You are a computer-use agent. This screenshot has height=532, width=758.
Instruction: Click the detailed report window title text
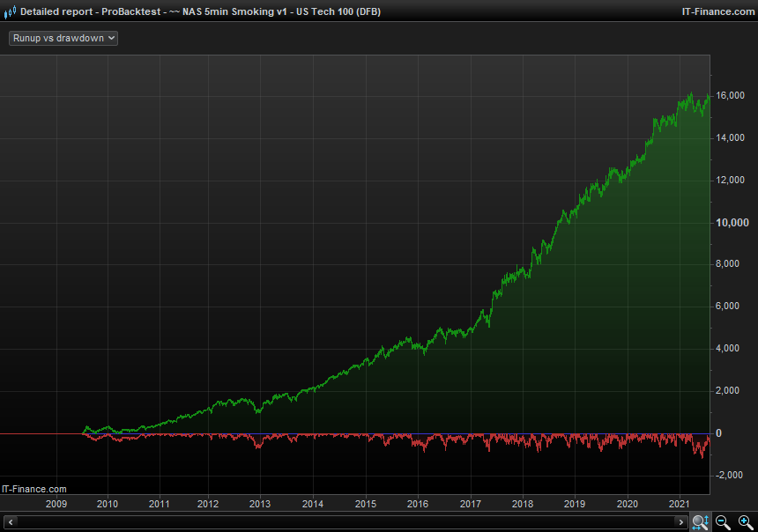[x=200, y=11]
